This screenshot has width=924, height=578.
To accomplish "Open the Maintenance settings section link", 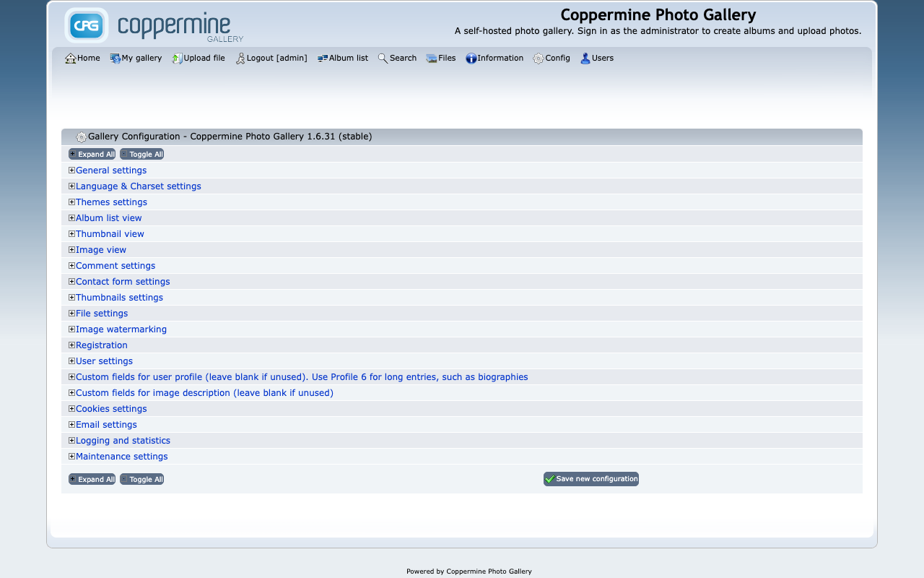I will coord(122,457).
